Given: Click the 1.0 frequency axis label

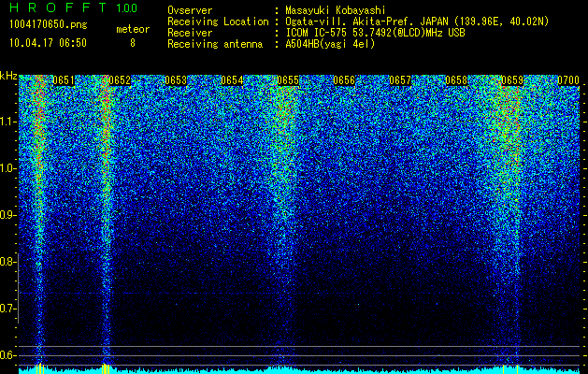Looking at the screenshot, I should [7, 168].
